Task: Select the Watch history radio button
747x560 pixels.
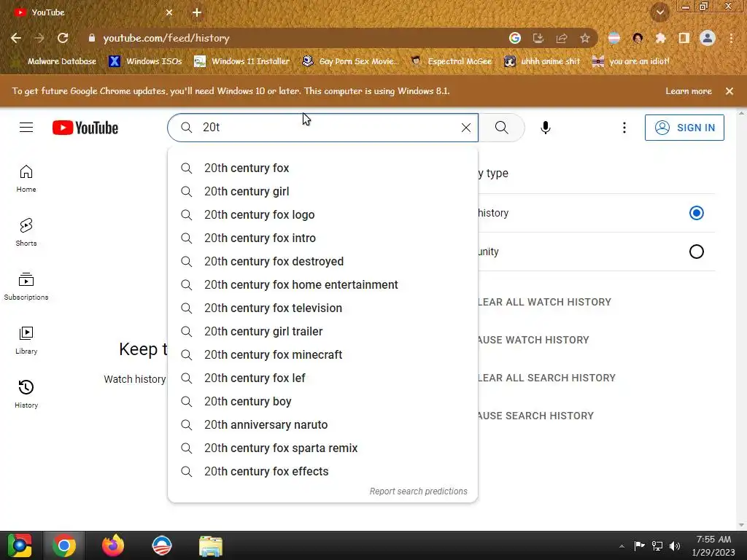Action: (x=696, y=213)
